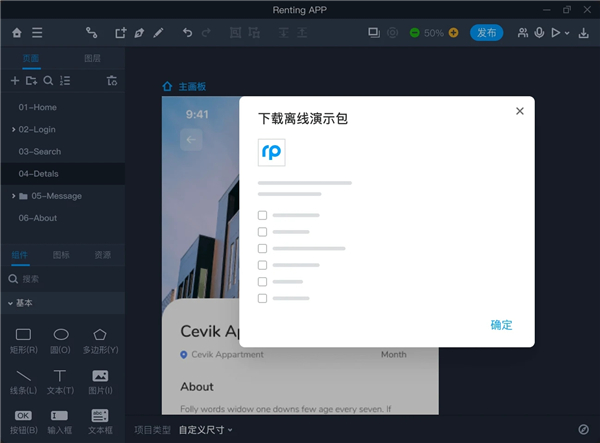The width and height of the screenshot is (600, 443).
Task: Click the blue 发布 publish button
Action: pyautogui.click(x=486, y=33)
